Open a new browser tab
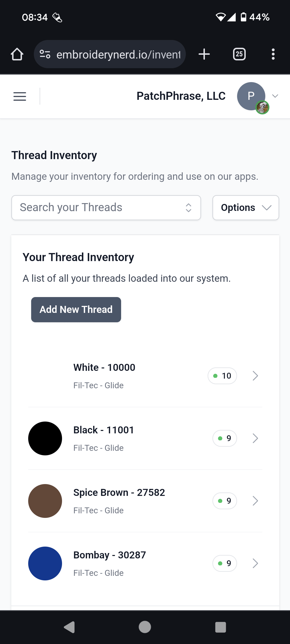 (204, 54)
